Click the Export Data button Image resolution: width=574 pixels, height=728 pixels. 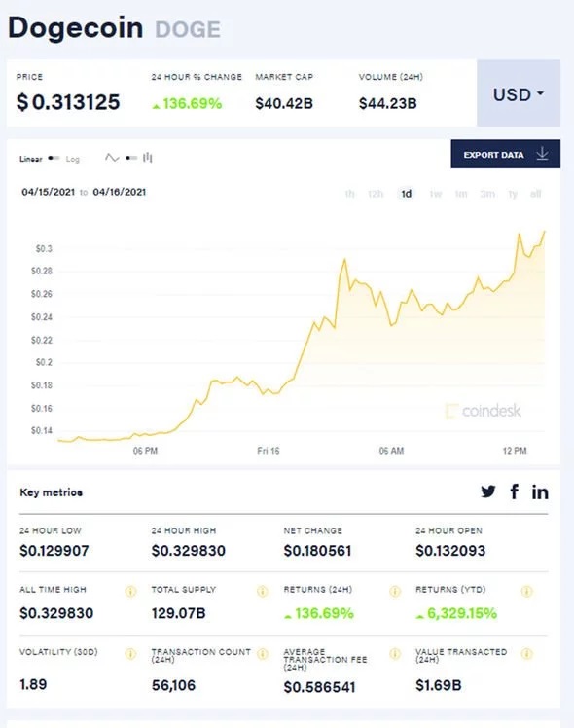[x=505, y=154]
